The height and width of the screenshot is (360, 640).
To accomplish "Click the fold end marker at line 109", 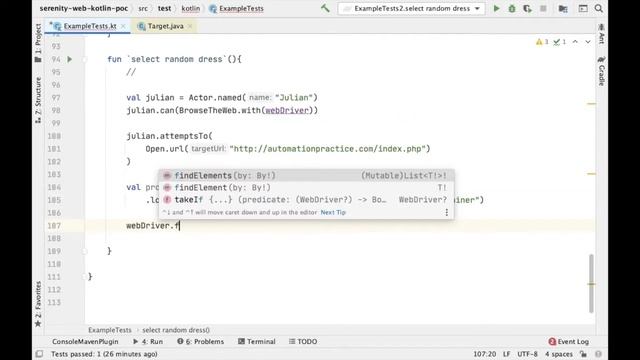I will click(85, 251).
